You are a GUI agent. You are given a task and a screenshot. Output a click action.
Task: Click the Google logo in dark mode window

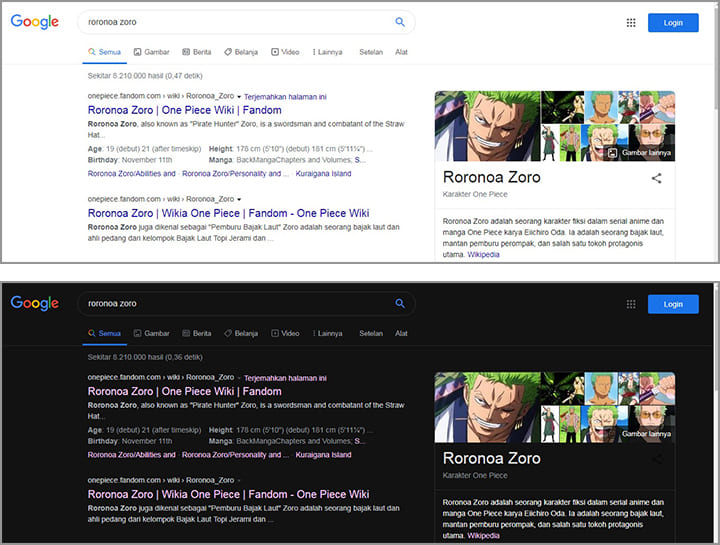pos(34,303)
